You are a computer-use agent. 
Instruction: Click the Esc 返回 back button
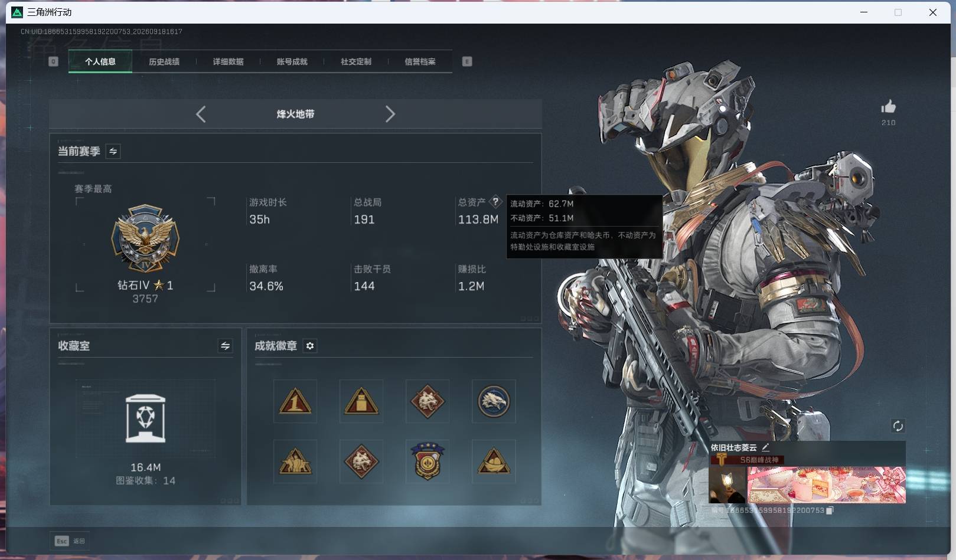pos(70,541)
